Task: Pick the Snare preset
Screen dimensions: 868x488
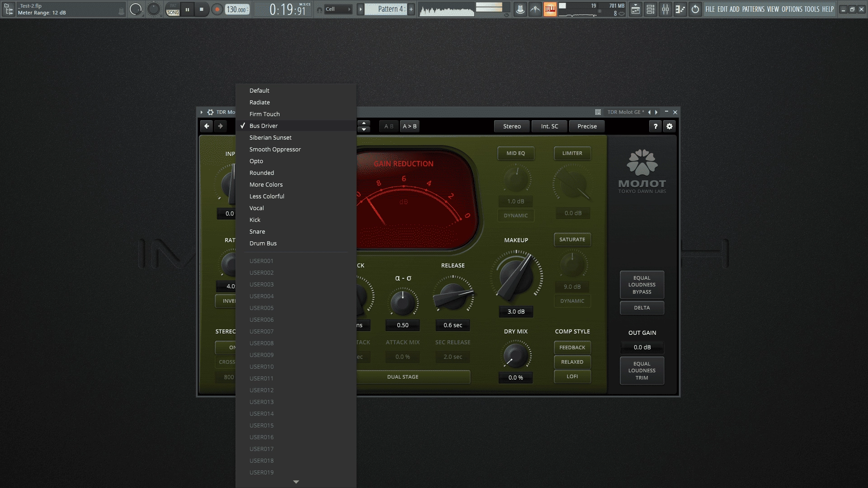Action: pos(296,231)
